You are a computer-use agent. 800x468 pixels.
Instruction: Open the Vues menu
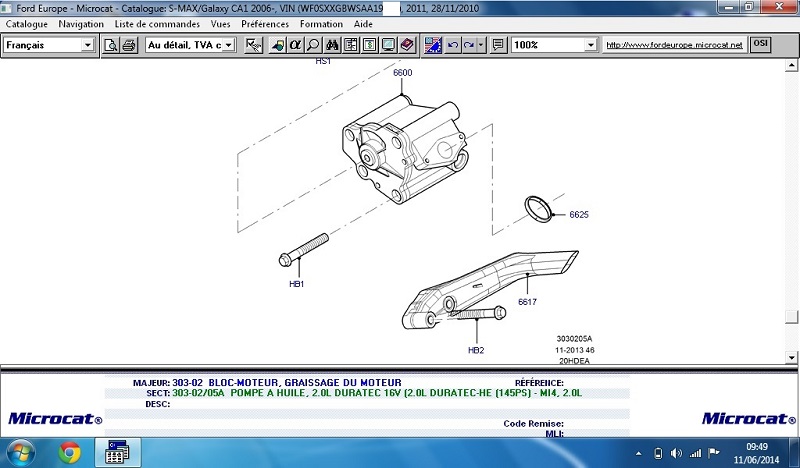pyautogui.click(x=220, y=24)
